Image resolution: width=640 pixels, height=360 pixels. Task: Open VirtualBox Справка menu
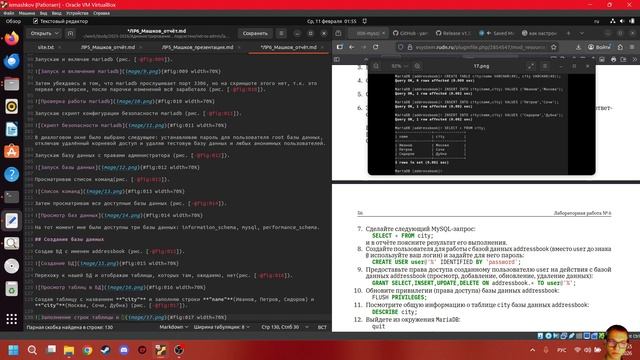(x=101, y=13)
